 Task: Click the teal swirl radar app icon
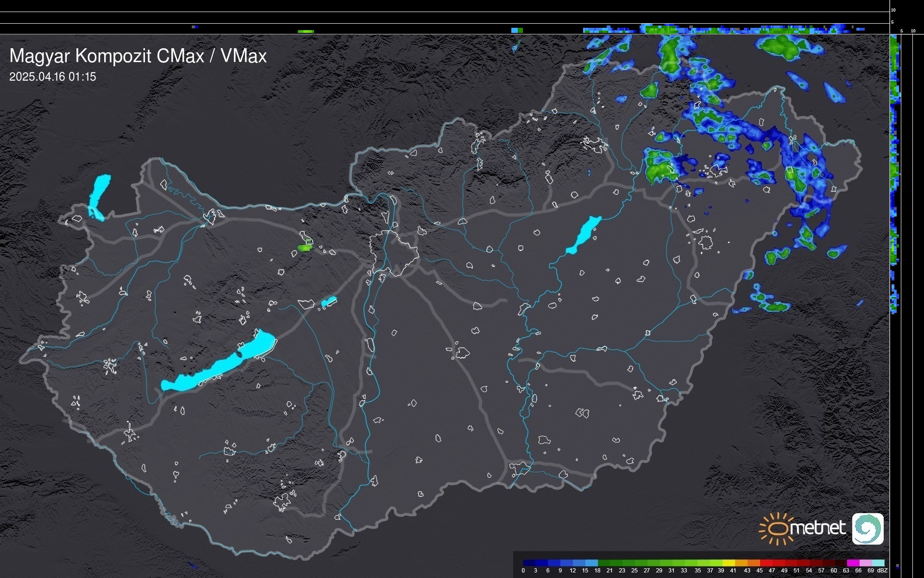click(867, 529)
